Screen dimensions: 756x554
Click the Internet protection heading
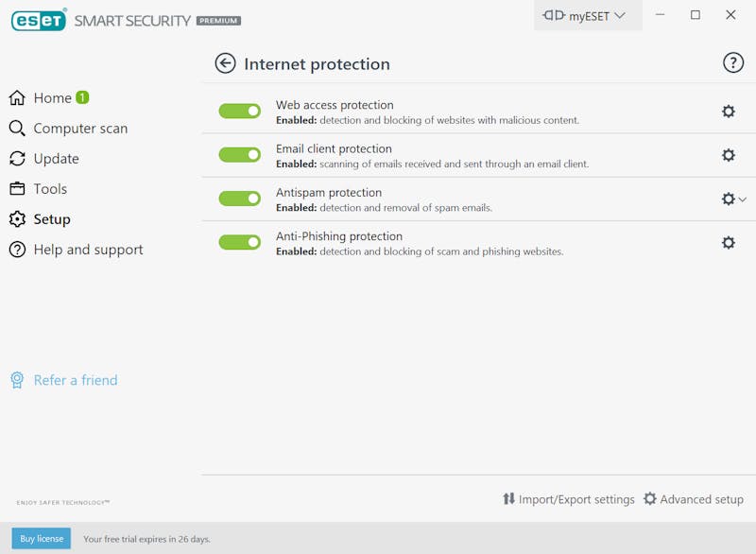click(x=317, y=63)
